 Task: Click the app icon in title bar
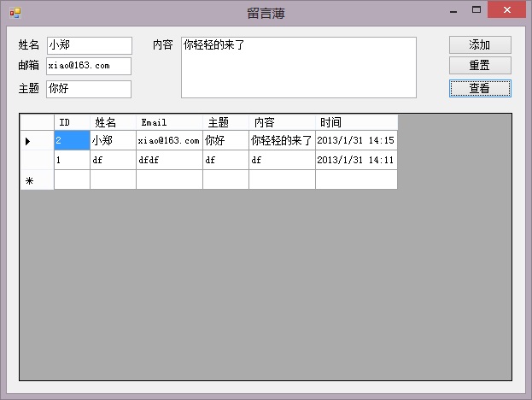pos(15,13)
